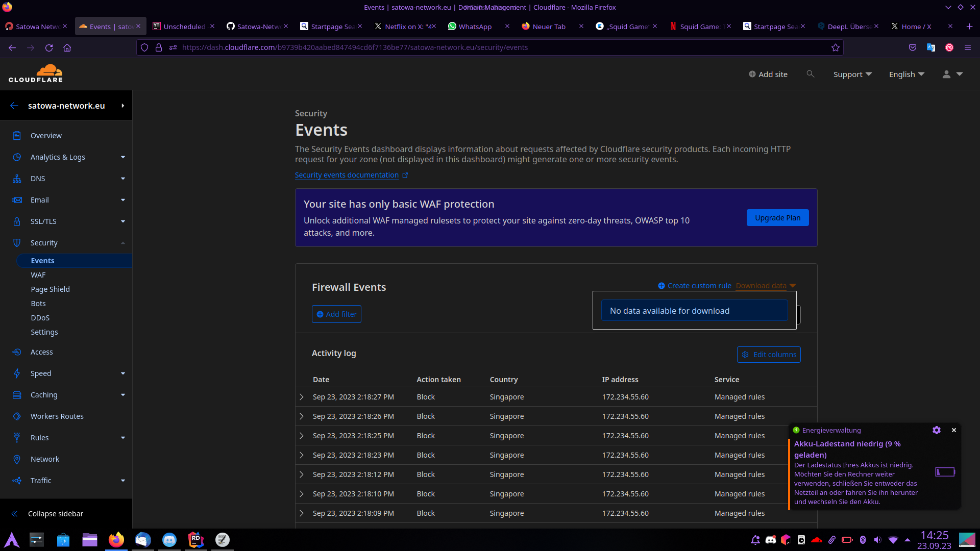Select WAF in Security submenu
This screenshot has width=980, height=551.
pos(38,275)
